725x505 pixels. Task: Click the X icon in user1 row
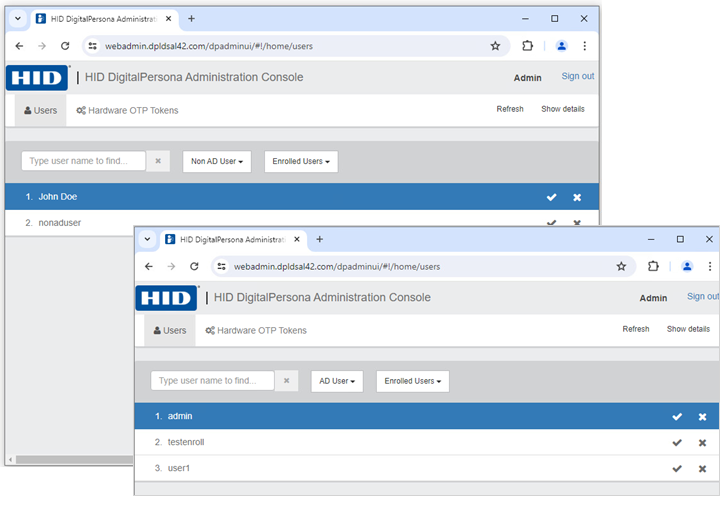click(702, 468)
